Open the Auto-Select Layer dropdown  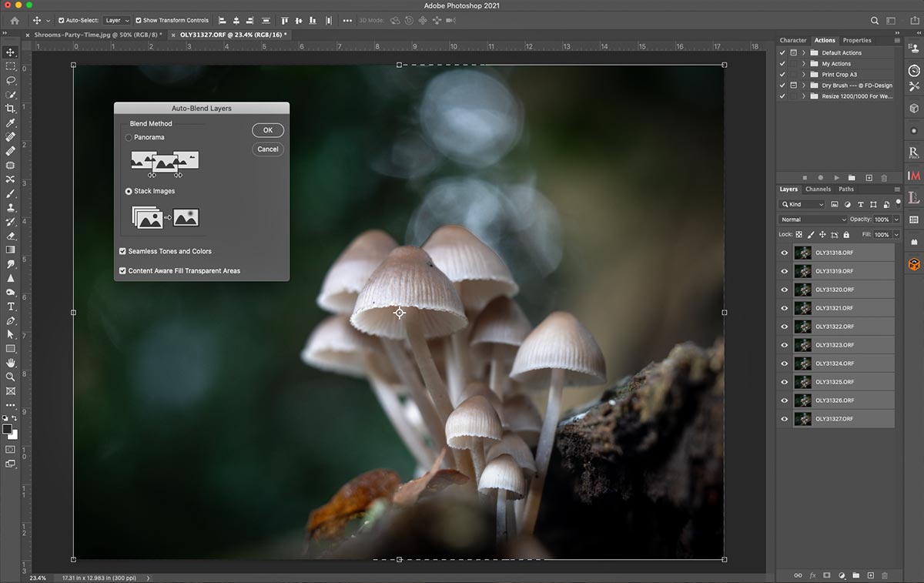[x=116, y=21]
